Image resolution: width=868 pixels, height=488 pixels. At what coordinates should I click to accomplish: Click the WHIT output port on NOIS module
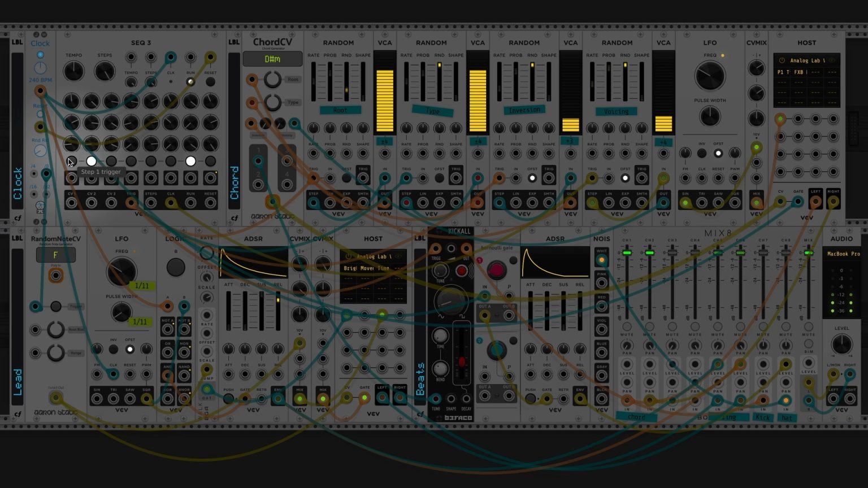point(601,260)
